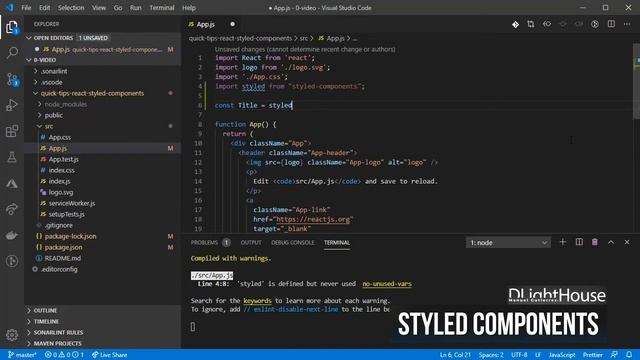640x360 pixels.
Task: Open the Docker view in activity bar
Action: (x=12, y=236)
